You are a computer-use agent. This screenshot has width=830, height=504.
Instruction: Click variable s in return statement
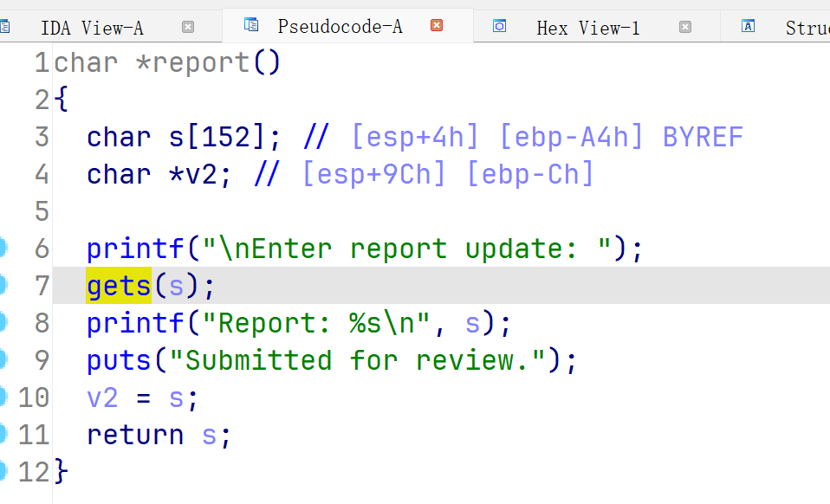(209, 436)
